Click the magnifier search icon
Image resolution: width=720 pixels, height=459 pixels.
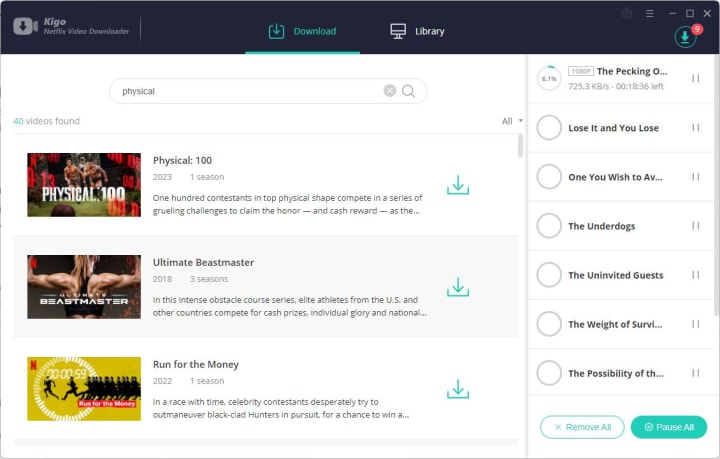click(408, 91)
